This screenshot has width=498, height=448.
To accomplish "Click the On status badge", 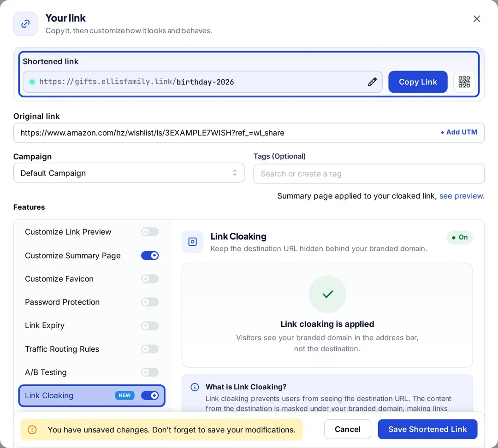I will click(x=460, y=237).
